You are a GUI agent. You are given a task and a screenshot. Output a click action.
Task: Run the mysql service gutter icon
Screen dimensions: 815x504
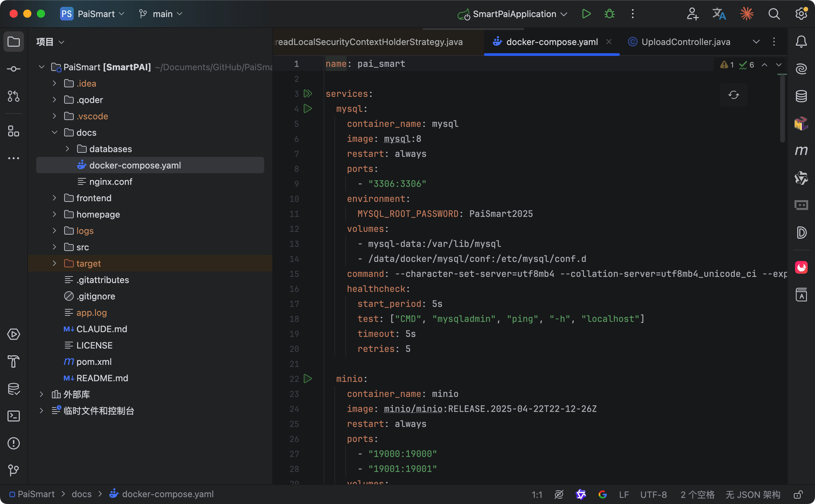coord(308,109)
